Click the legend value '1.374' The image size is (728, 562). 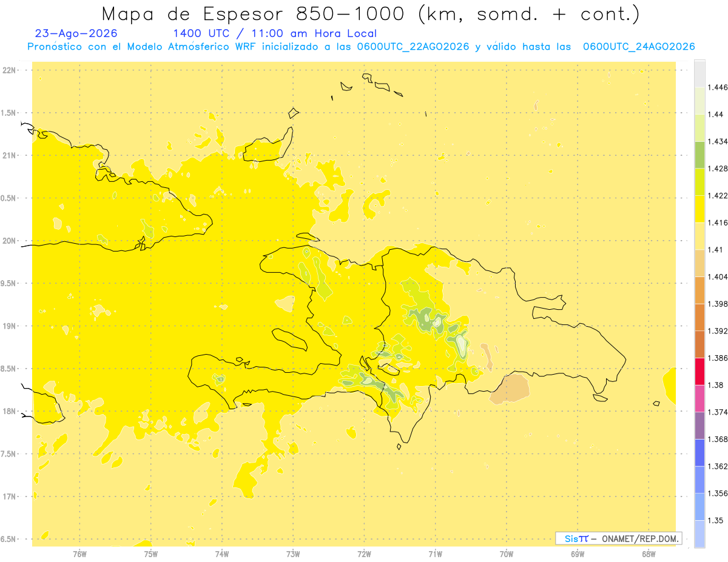pos(718,412)
